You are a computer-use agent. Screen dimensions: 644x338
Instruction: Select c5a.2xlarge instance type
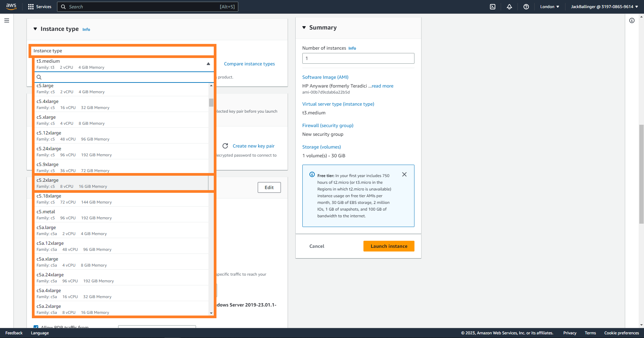click(x=121, y=309)
